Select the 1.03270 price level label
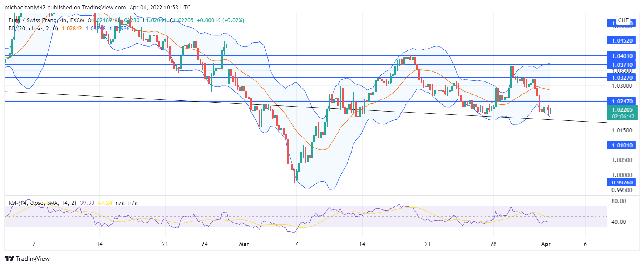 tap(622, 78)
